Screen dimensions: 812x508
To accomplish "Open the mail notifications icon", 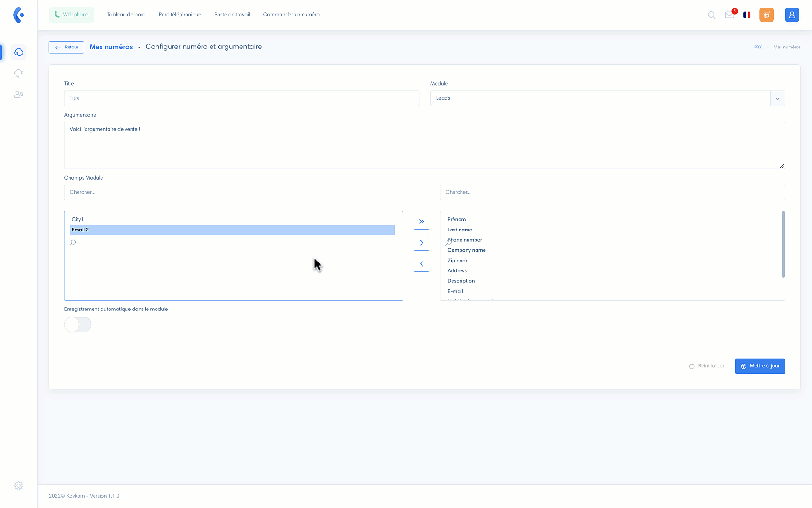I will pos(729,15).
